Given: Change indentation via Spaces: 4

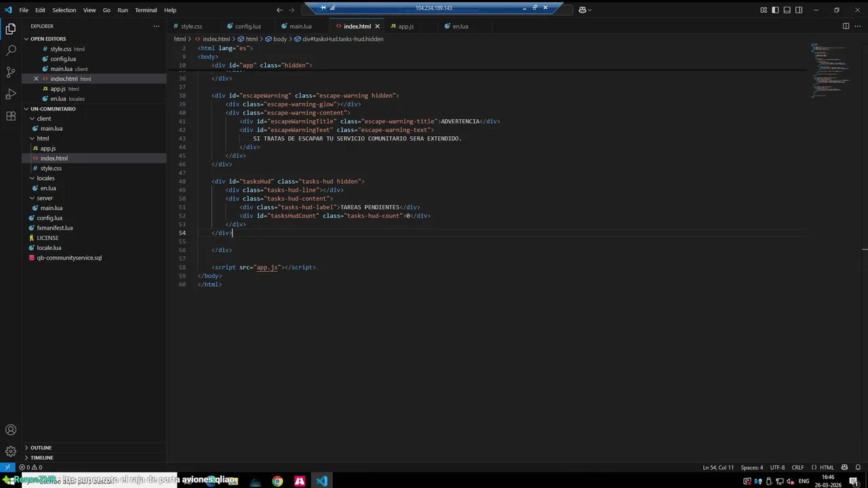Looking at the screenshot, I should coord(752,467).
